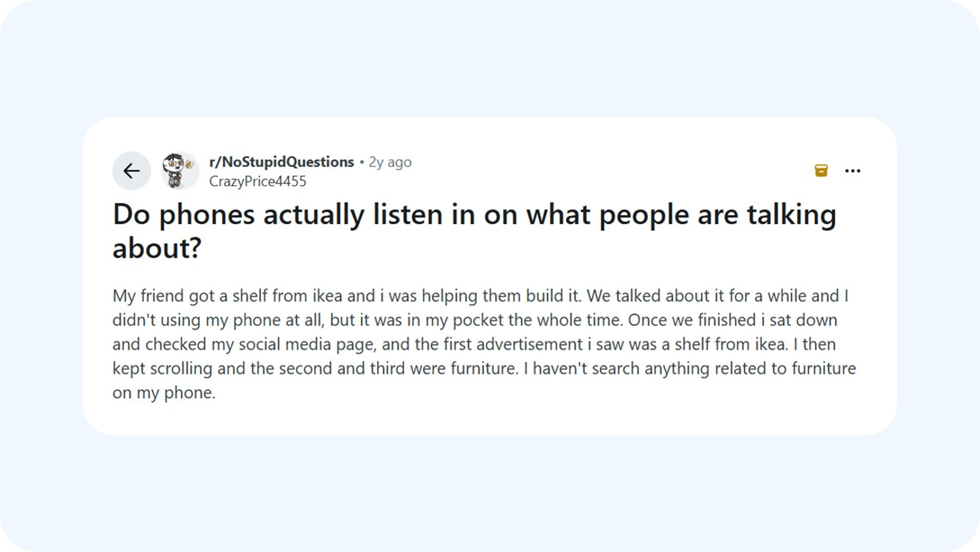The image size is (980, 552).
Task: Go back using the left arrow button
Action: pos(131,171)
